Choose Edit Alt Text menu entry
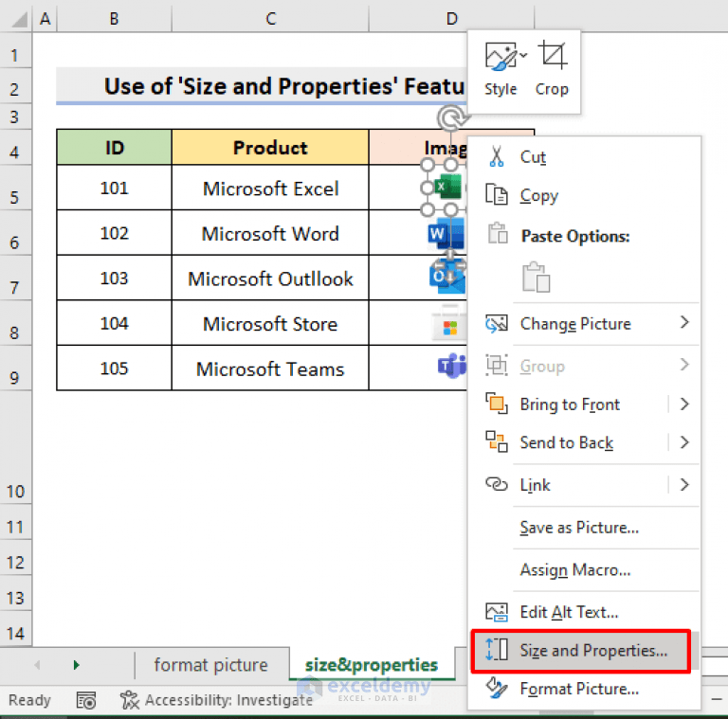Image resolution: width=728 pixels, height=719 pixels. pyautogui.click(x=584, y=612)
